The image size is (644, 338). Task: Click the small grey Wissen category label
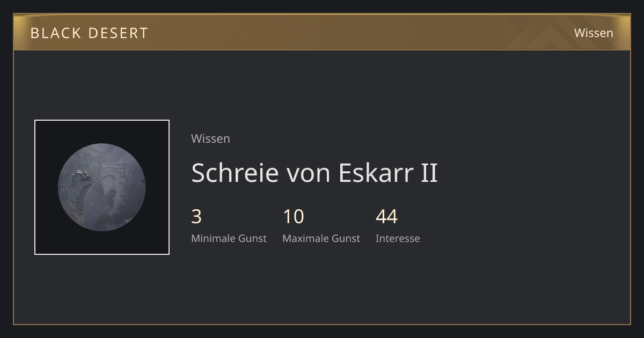click(210, 138)
